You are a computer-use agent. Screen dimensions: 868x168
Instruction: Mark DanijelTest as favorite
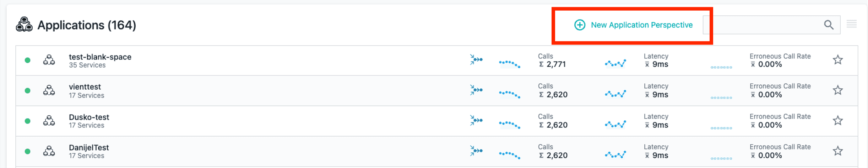pos(838,151)
